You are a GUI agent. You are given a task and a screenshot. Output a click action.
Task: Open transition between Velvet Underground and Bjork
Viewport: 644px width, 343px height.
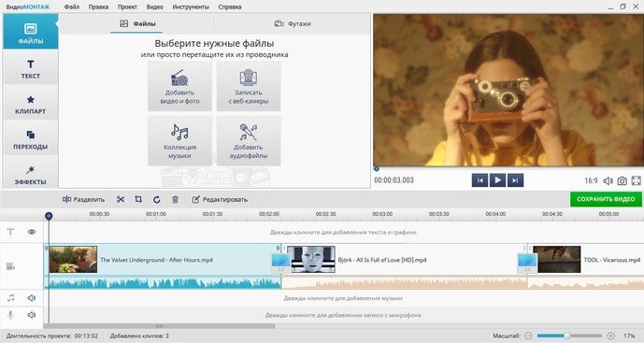281,263
